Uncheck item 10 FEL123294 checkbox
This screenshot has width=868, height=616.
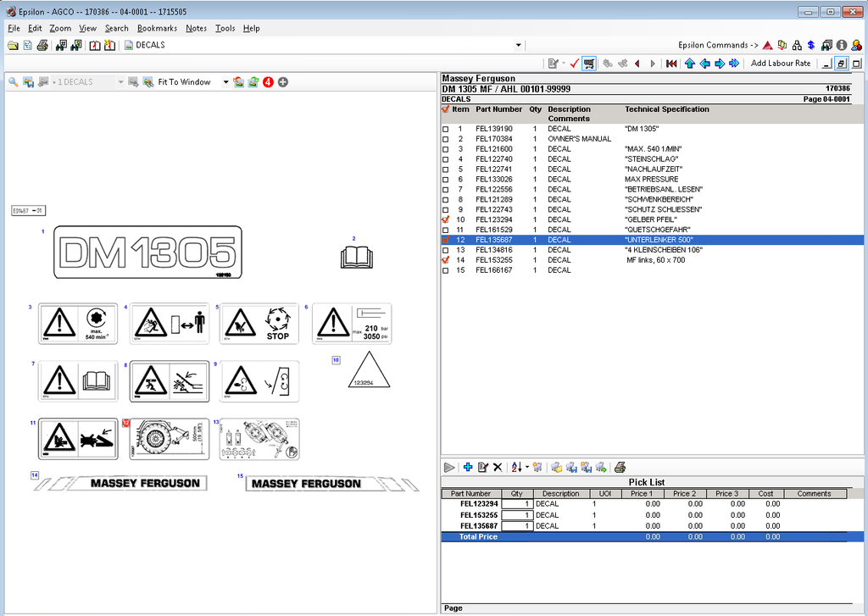pos(446,220)
